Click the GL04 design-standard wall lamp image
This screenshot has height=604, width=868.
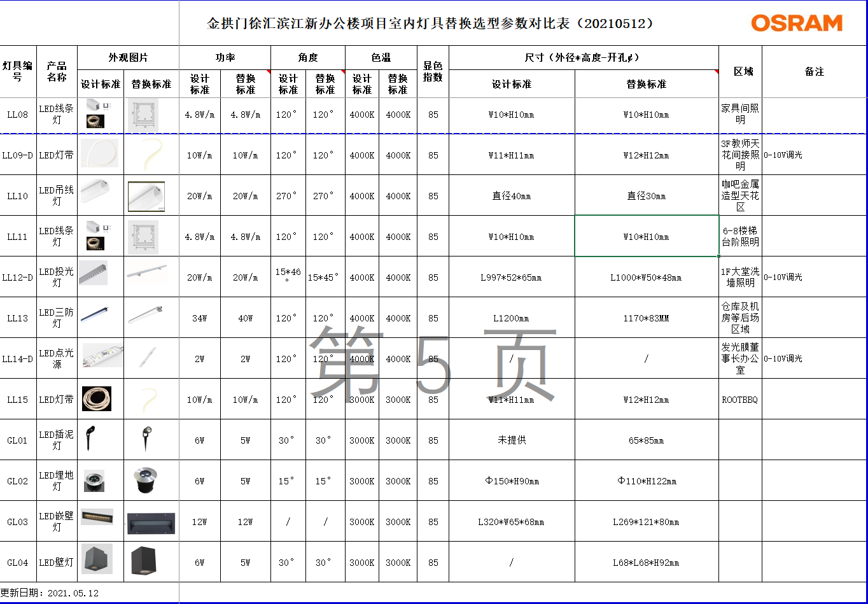tap(97, 559)
